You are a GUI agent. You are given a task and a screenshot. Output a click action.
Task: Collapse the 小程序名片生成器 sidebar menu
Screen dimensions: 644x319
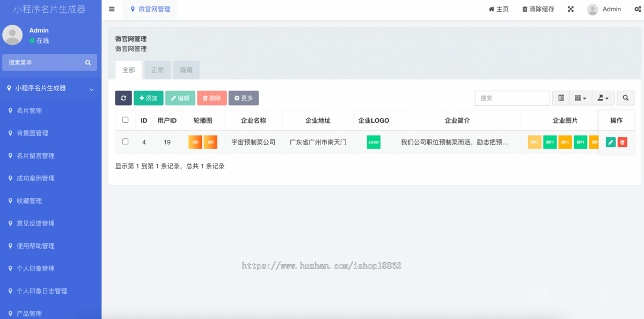tap(51, 88)
